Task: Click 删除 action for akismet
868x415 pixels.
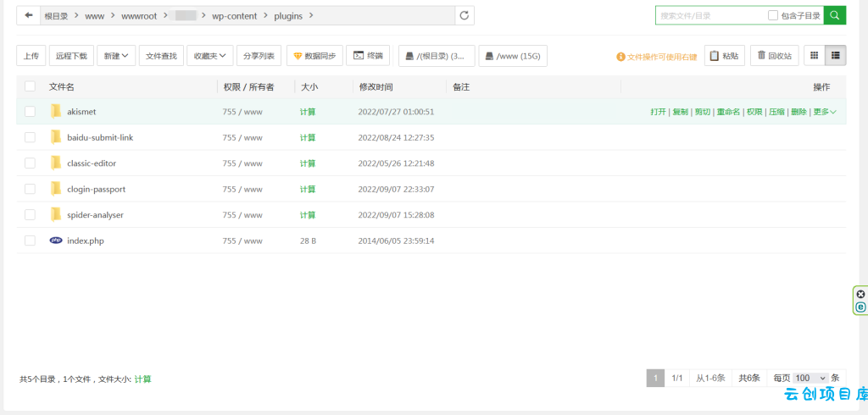Action: (798, 112)
